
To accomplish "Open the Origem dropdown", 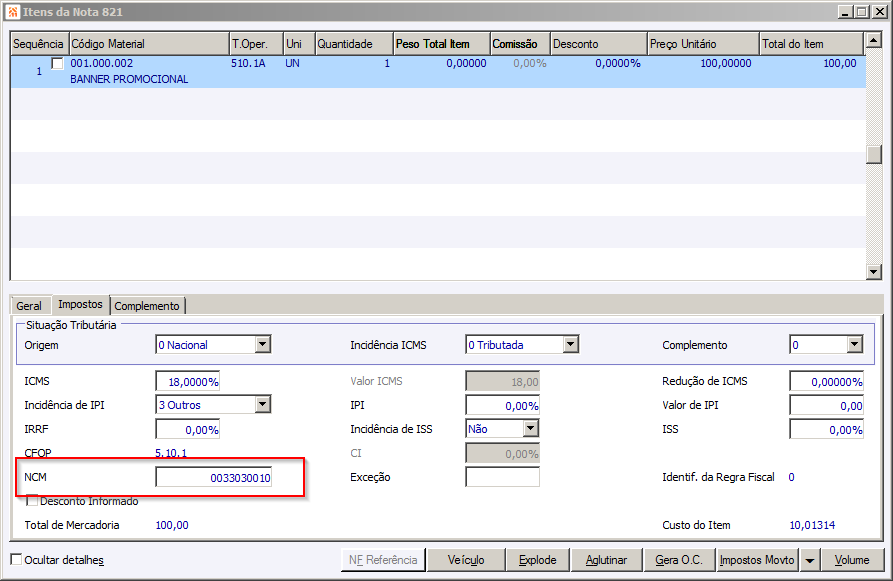I will point(263,345).
